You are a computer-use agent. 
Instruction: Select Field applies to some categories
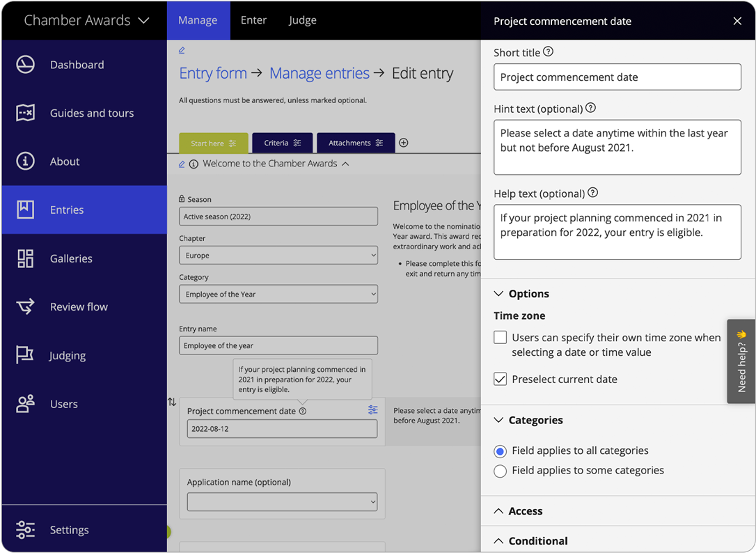tap(500, 471)
